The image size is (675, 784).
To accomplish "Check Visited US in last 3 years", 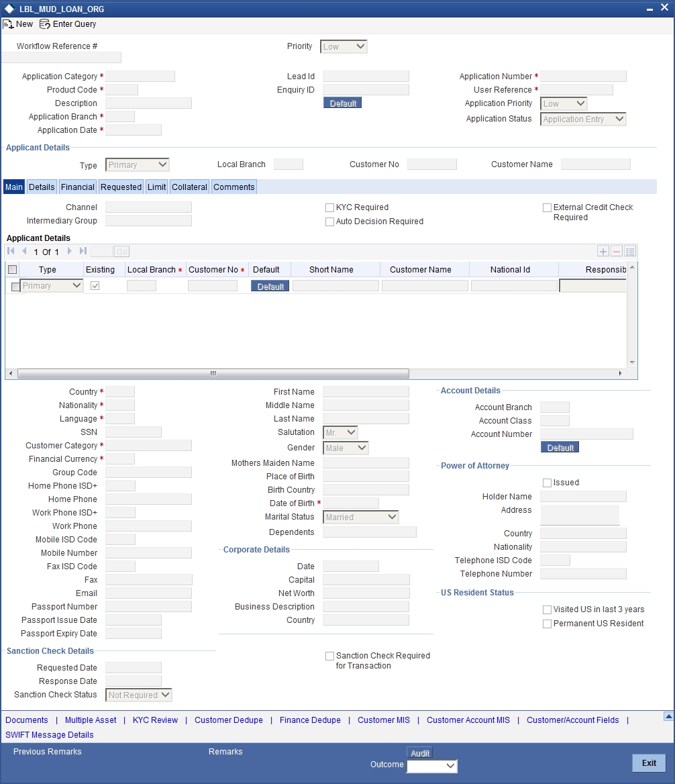I will tap(547, 610).
